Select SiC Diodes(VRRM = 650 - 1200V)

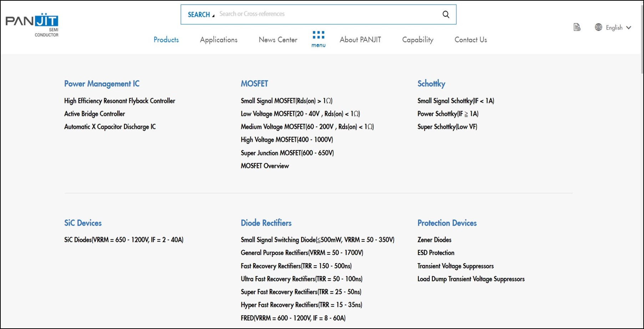tap(124, 240)
